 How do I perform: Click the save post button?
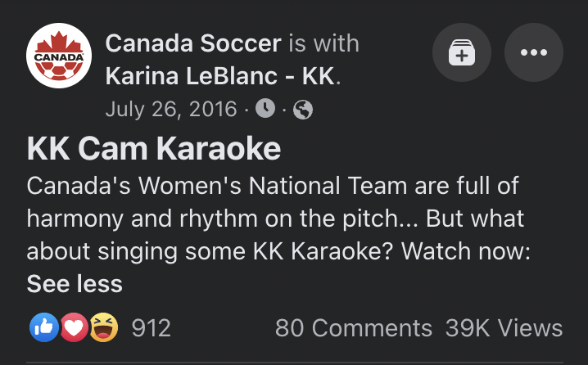tap(462, 52)
